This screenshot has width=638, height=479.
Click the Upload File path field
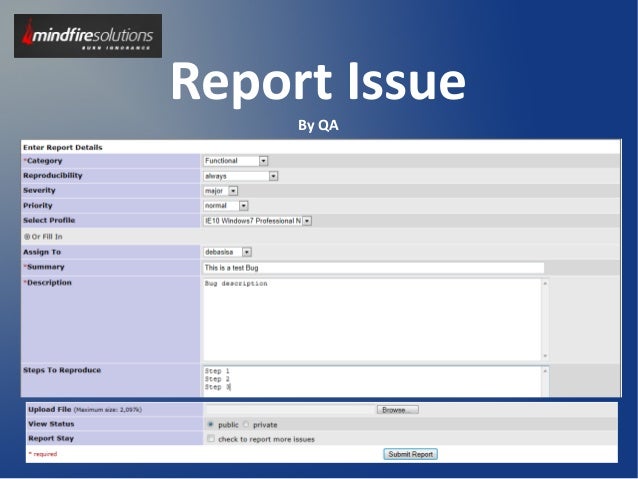pyautogui.click(x=291, y=409)
